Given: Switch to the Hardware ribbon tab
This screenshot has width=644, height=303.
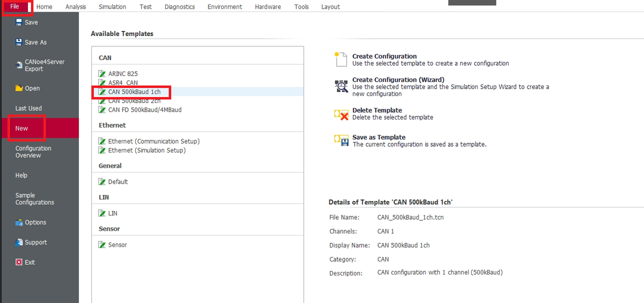Looking at the screenshot, I should (x=268, y=7).
